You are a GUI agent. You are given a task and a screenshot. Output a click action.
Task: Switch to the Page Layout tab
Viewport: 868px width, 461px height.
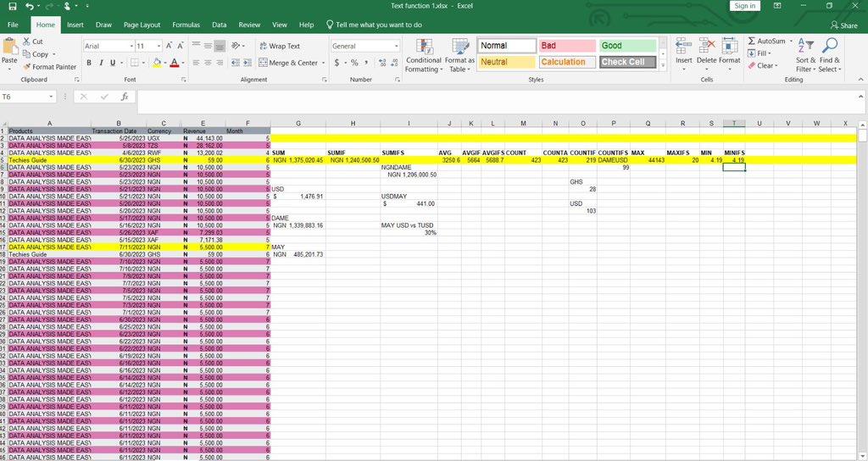coord(142,25)
